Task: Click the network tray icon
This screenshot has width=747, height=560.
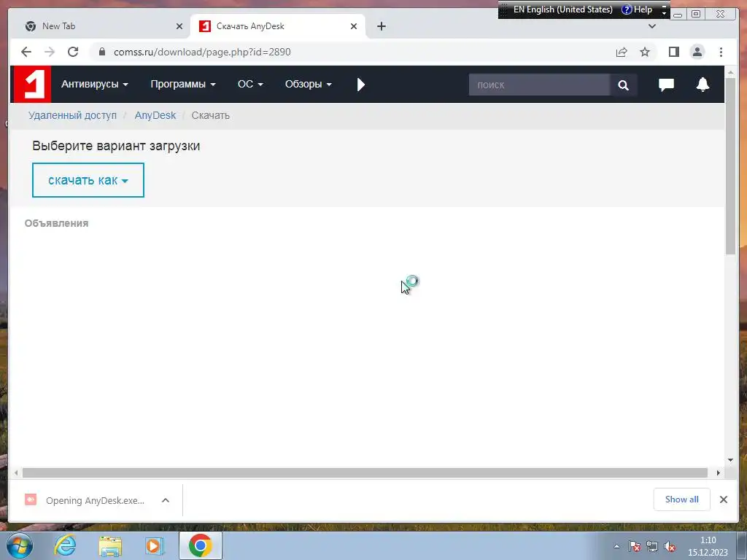Action: pos(651,547)
